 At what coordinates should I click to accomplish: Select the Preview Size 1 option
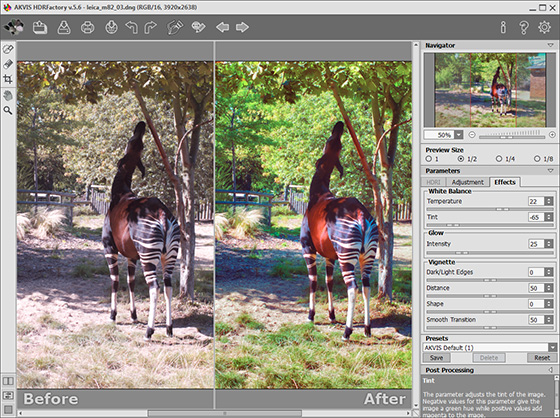point(432,159)
